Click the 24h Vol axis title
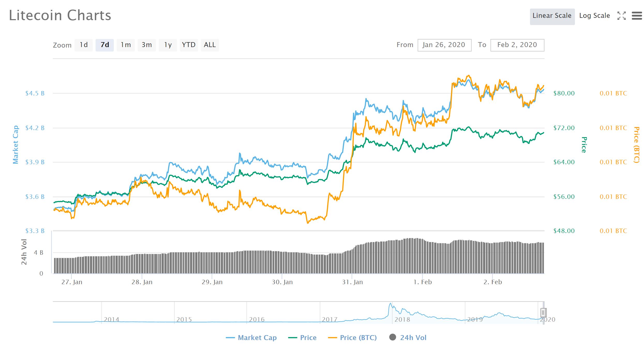Image resolution: width=644 pixels, height=347 pixels. [x=24, y=252]
